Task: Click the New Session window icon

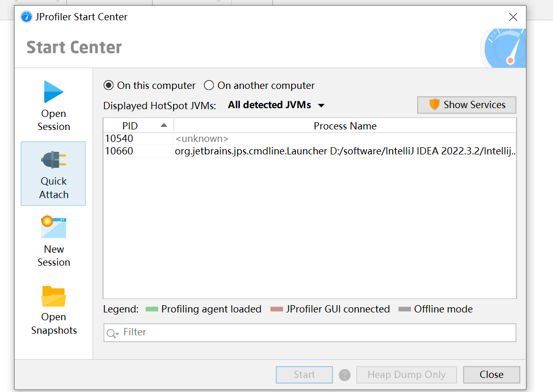Action: (x=54, y=227)
